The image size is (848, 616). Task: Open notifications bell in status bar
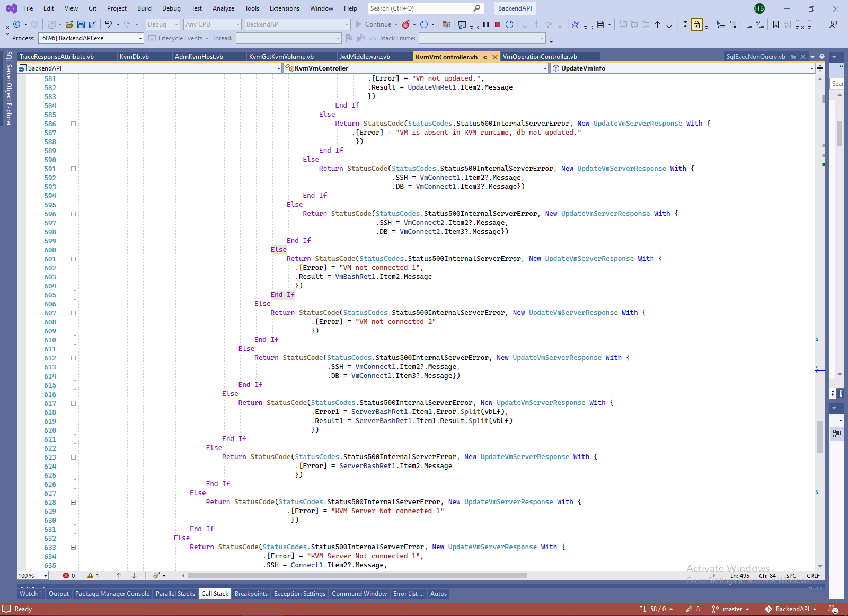pos(833,609)
